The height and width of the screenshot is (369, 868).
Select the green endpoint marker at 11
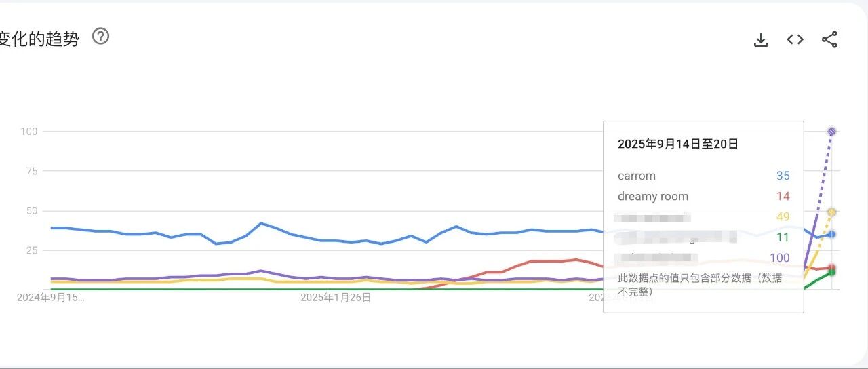831,273
